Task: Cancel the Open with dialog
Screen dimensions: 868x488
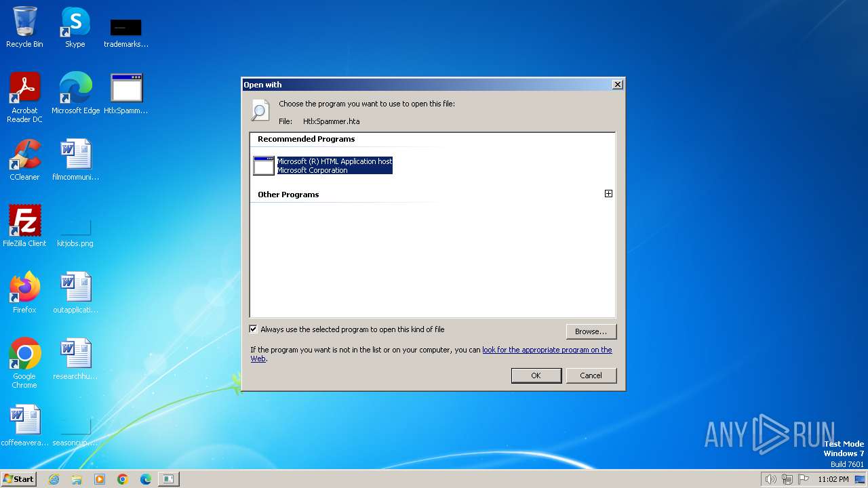Action: click(x=591, y=375)
